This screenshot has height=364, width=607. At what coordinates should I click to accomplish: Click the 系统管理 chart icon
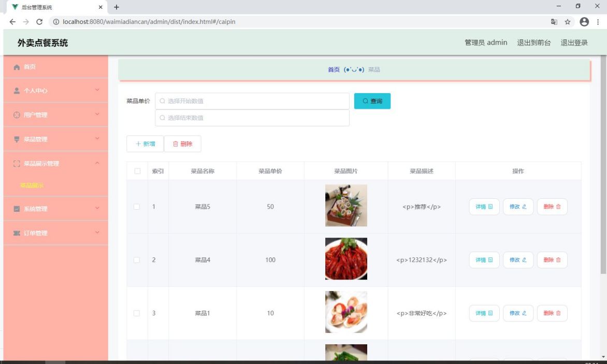point(17,209)
